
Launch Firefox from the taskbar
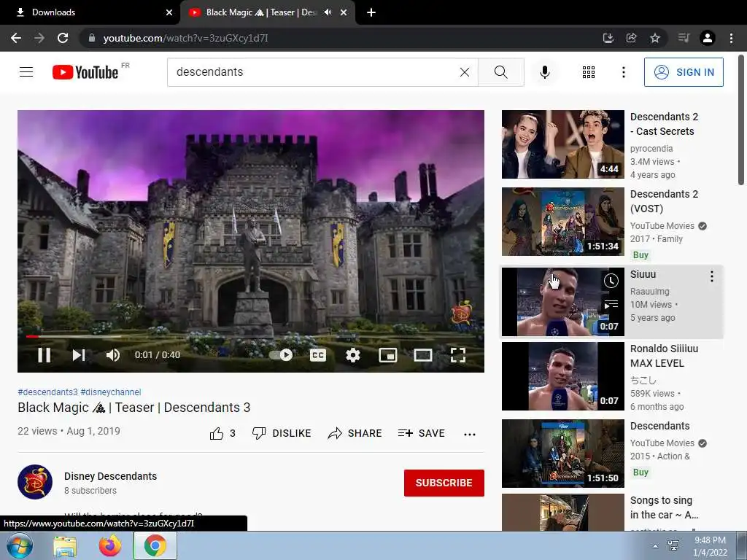coord(110,546)
